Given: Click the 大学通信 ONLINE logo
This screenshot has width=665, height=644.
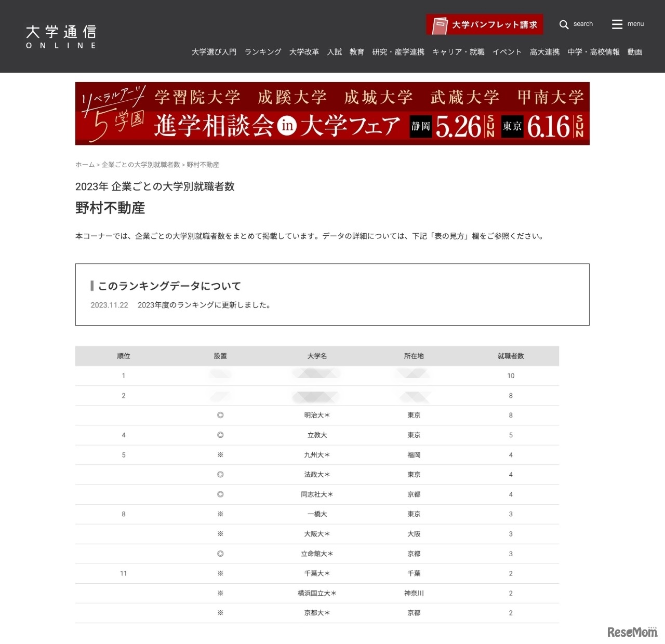Looking at the screenshot, I should [61, 37].
